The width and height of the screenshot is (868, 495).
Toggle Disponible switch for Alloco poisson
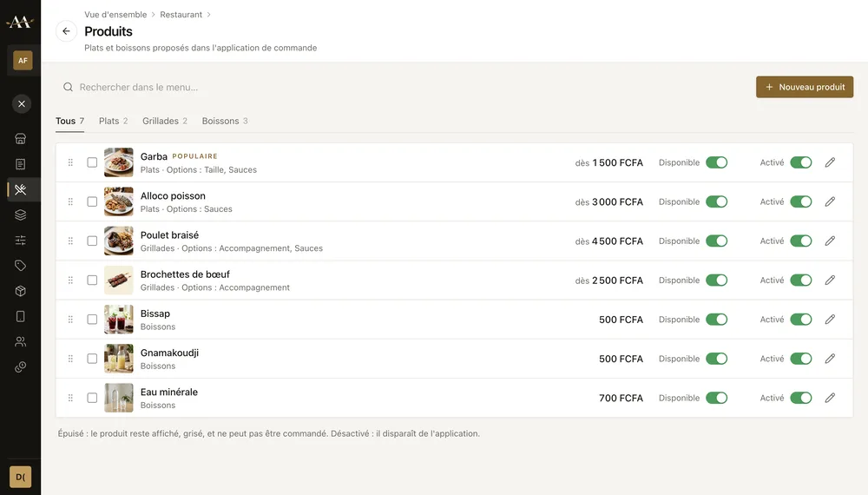[x=716, y=201]
